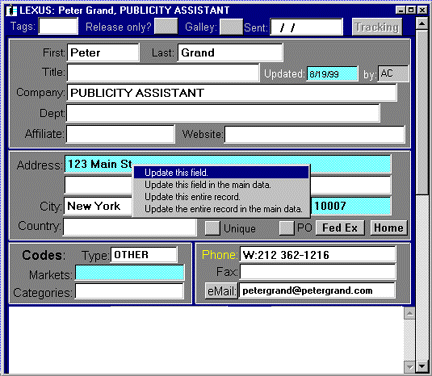Click into the Dept field
This screenshot has width=432, height=376.
(223, 113)
